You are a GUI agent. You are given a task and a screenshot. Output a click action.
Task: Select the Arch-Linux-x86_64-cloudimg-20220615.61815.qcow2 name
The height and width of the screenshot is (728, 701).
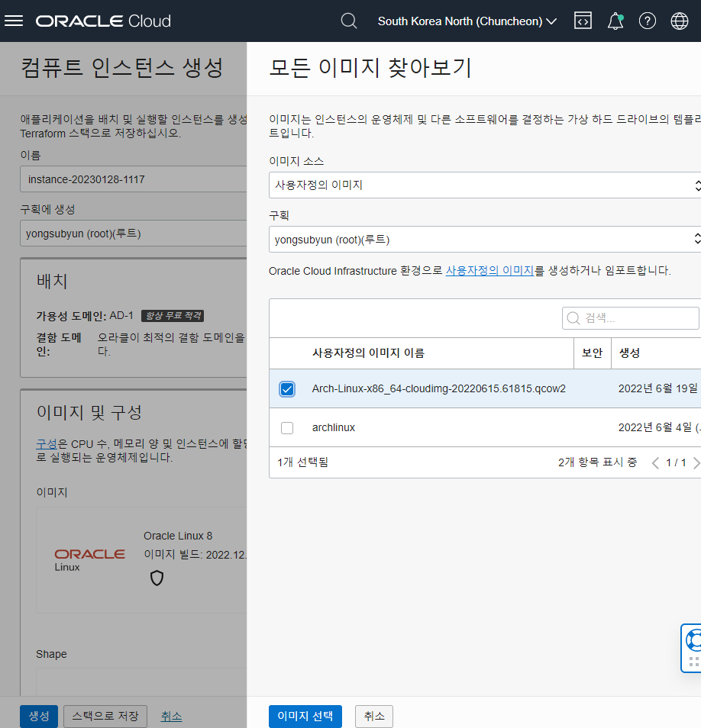coord(439,388)
